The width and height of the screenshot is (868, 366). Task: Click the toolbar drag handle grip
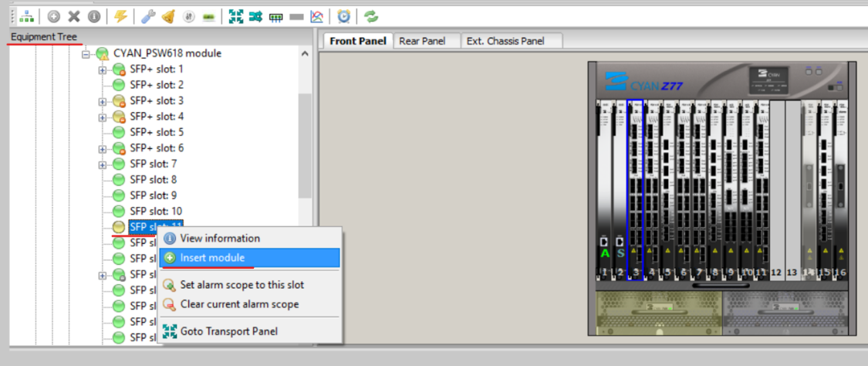click(13, 17)
